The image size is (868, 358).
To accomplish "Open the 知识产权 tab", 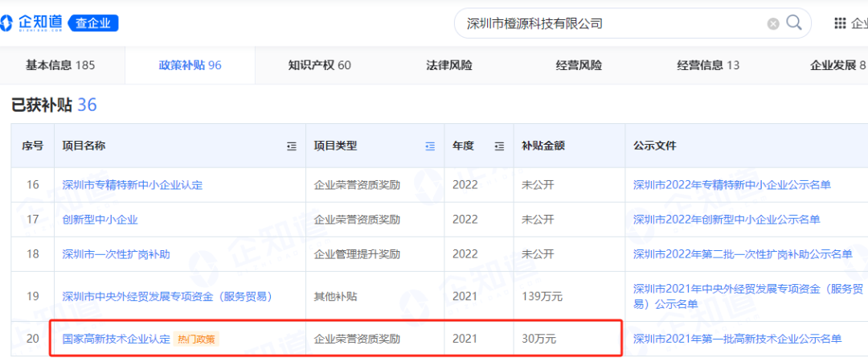I will 319,65.
